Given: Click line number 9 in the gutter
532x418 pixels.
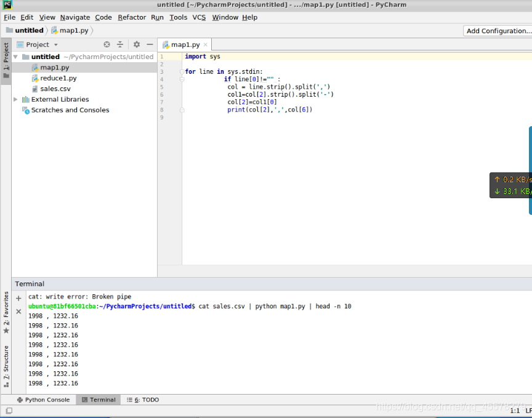Looking at the screenshot, I should click(x=162, y=118).
